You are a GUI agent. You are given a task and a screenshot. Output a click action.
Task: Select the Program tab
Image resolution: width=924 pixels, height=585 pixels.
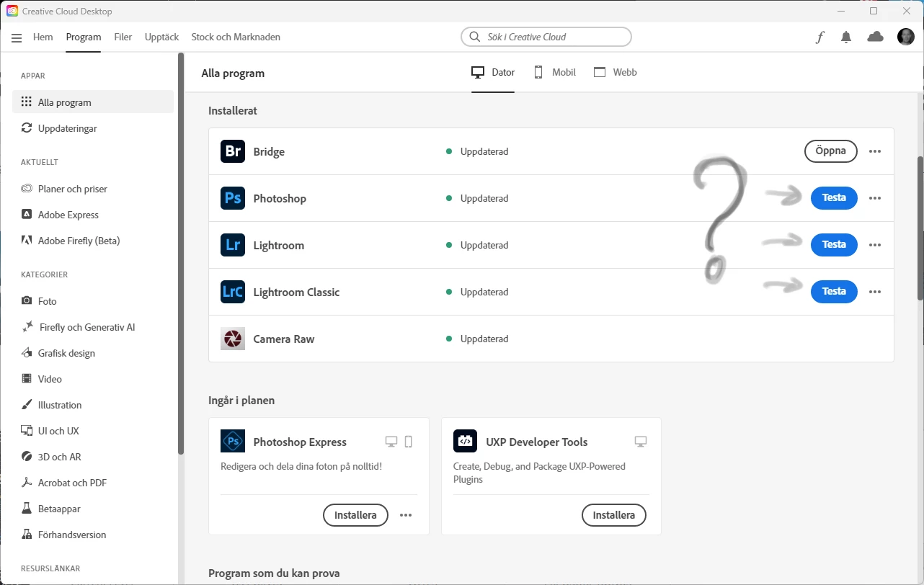click(x=84, y=37)
